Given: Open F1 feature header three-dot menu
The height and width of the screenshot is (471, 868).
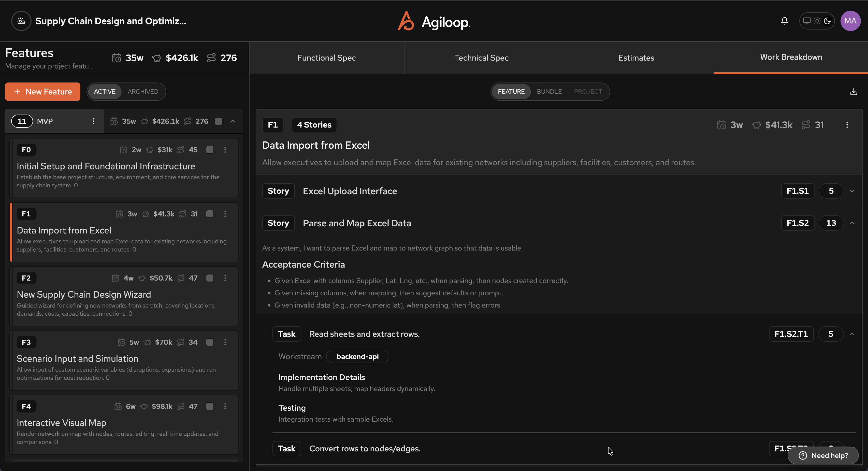Looking at the screenshot, I should 847,125.
